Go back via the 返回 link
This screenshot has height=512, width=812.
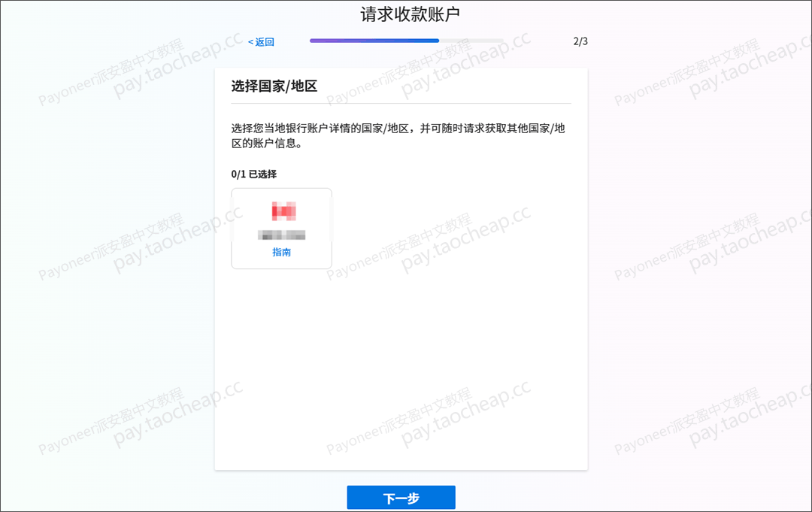[x=261, y=42]
